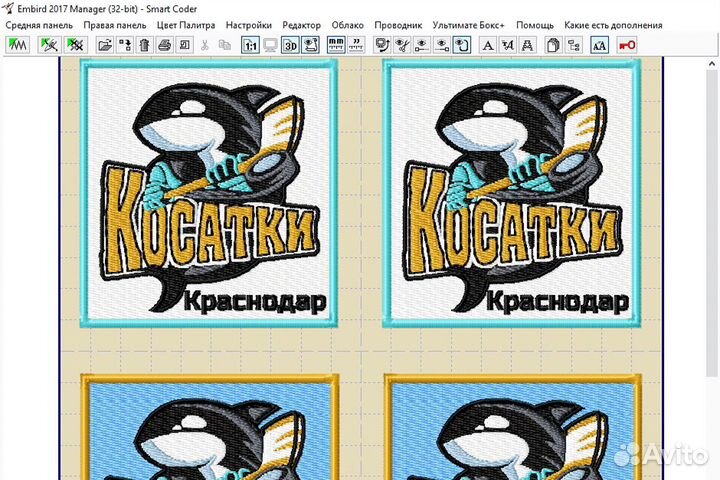Click the trash can delete icon
The image size is (720, 480).
pyautogui.click(x=145, y=45)
